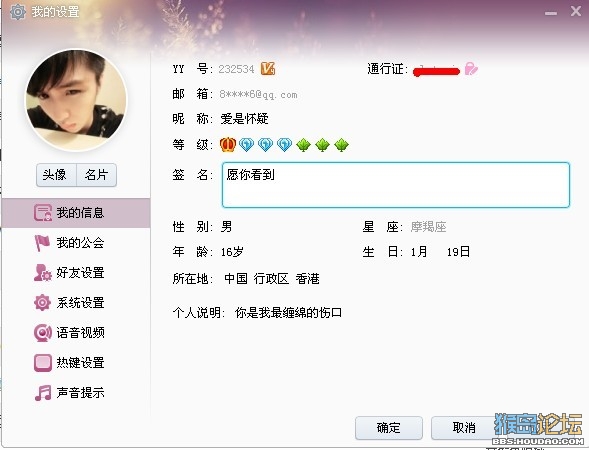
Task: Click the first blue diamond level icon
Action: (x=246, y=145)
